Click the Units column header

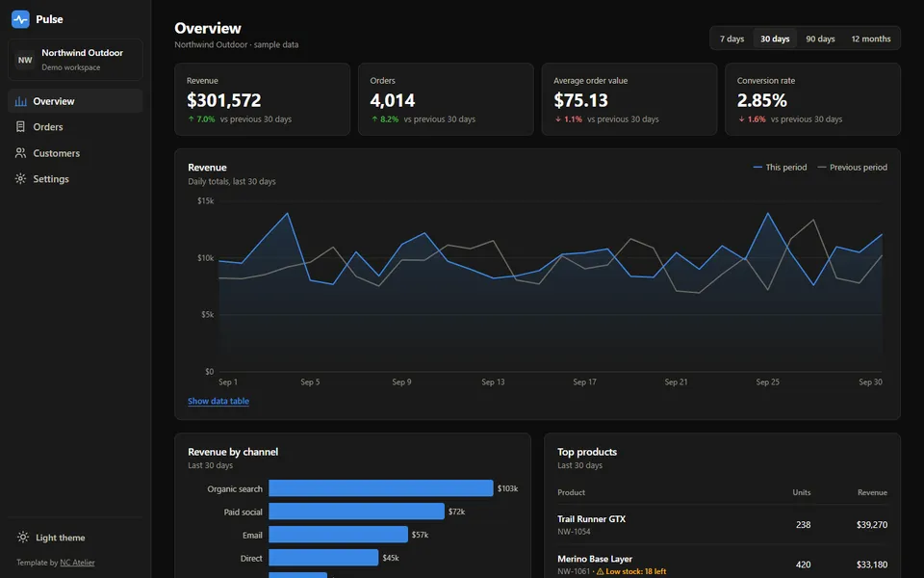click(802, 492)
